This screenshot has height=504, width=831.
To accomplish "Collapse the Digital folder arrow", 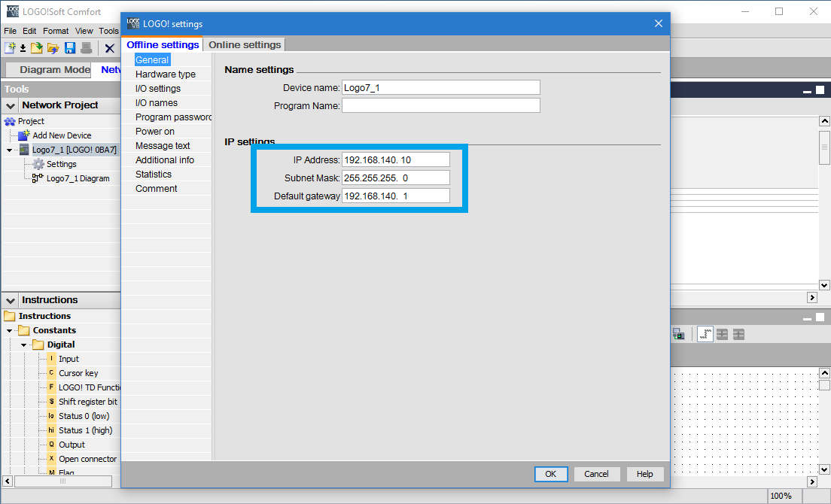I will click(24, 345).
